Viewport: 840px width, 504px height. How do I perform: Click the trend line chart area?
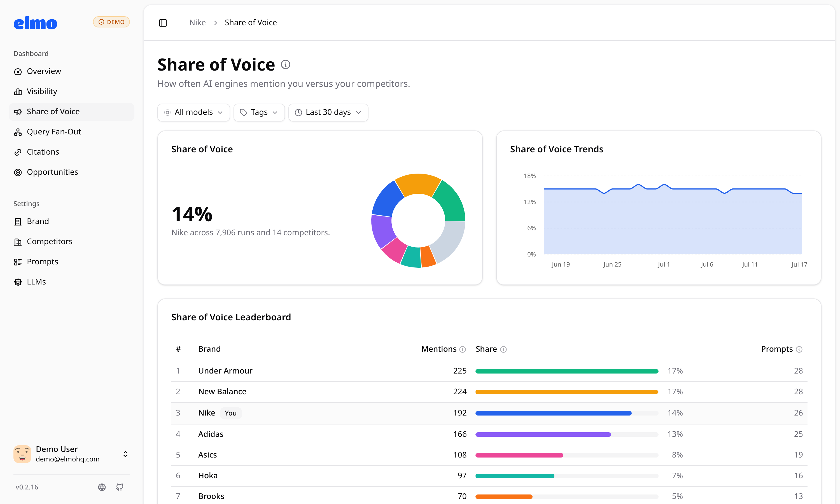(673, 219)
